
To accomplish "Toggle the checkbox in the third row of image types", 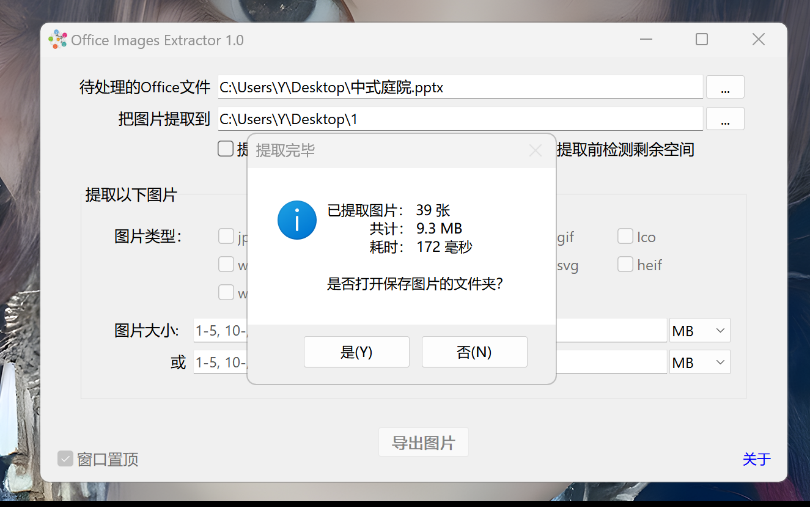I will pyautogui.click(x=226, y=292).
